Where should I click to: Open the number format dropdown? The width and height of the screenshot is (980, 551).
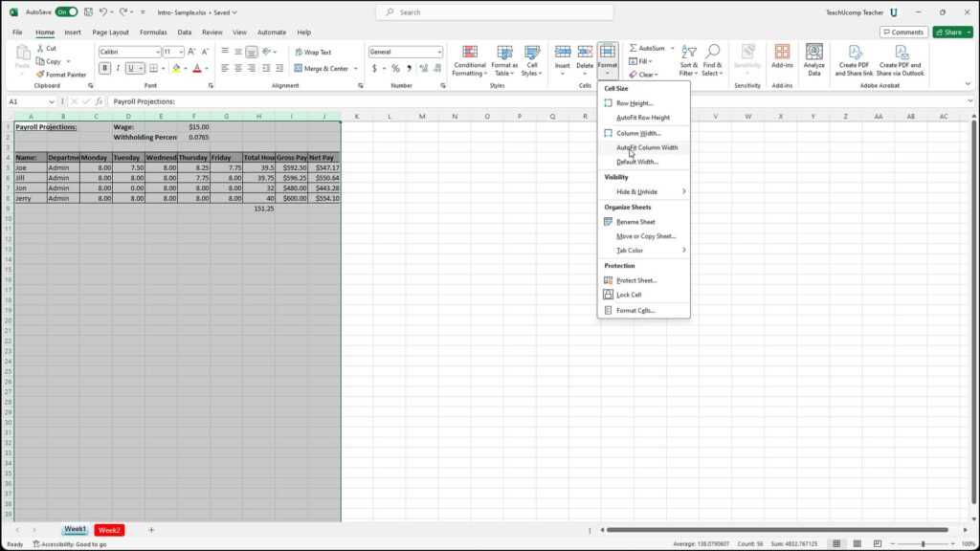439,52
